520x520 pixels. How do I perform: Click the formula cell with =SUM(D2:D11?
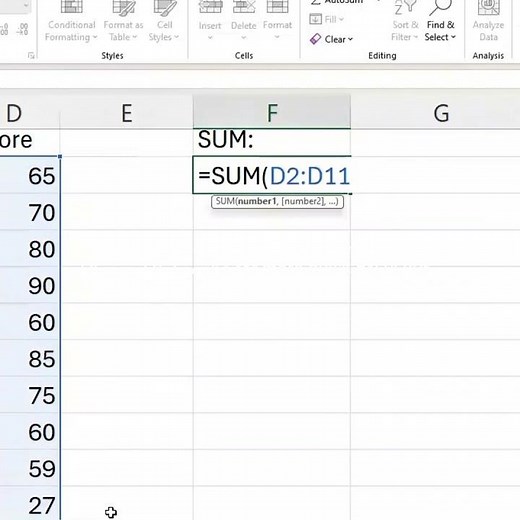click(272, 175)
